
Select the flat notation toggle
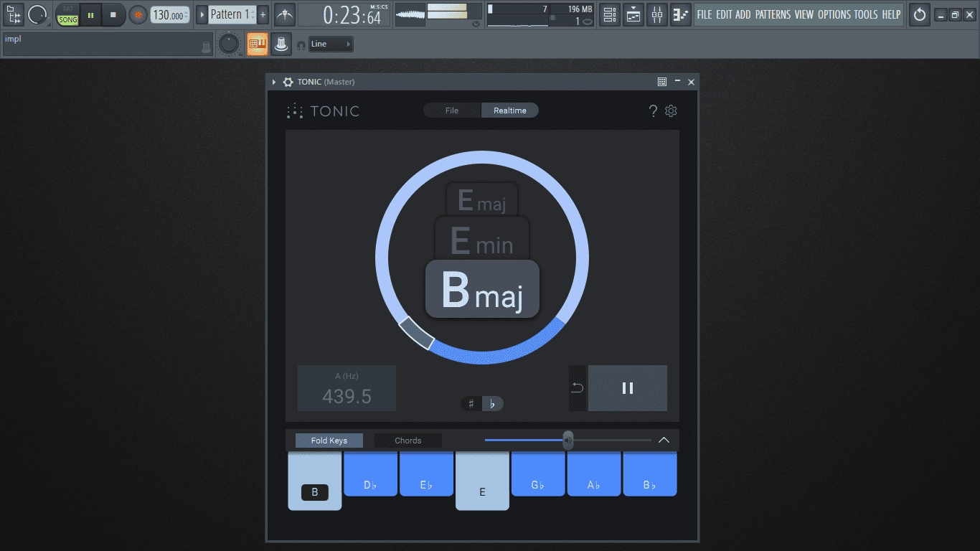tap(492, 404)
